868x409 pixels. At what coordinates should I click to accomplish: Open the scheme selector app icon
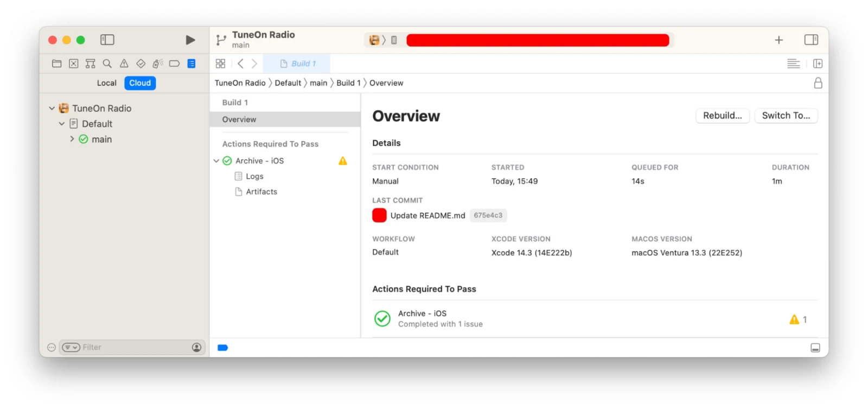pyautogui.click(x=374, y=40)
